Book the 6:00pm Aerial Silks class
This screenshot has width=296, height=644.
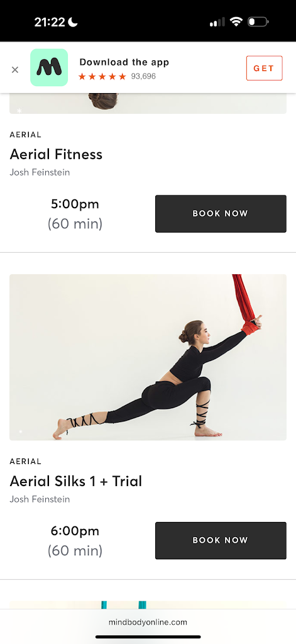pos(221,540)
